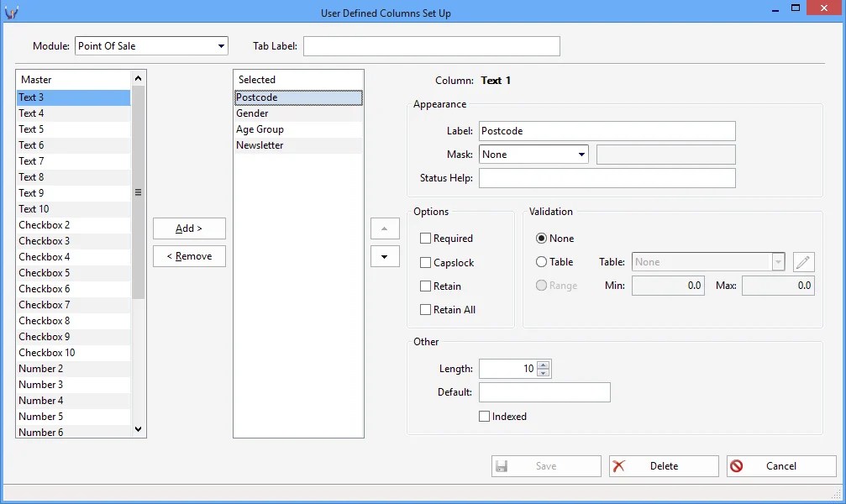
Task: Click the Cancel prohibition icon
Action: [x=738, y=466]
